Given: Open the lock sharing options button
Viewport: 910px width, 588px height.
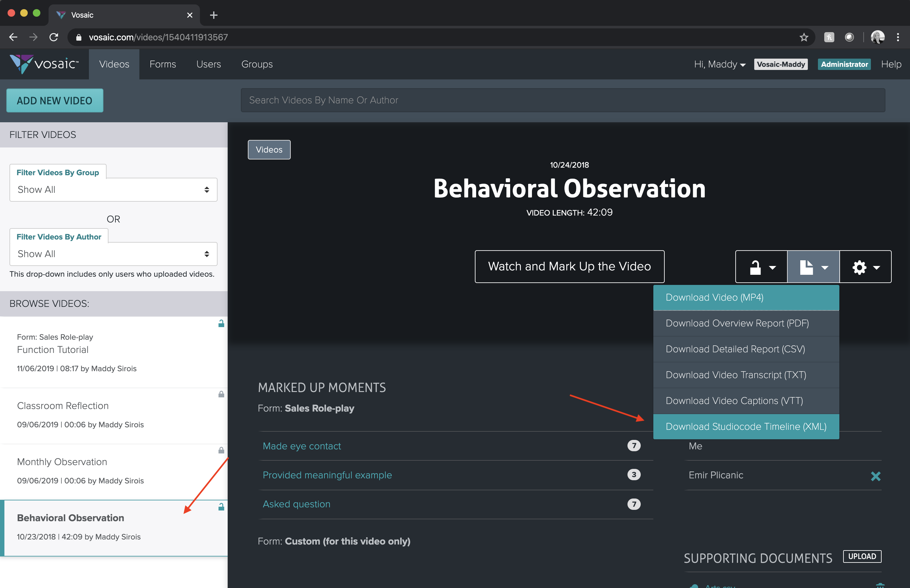Looking at the screenshot, I should tap(761, 267).
